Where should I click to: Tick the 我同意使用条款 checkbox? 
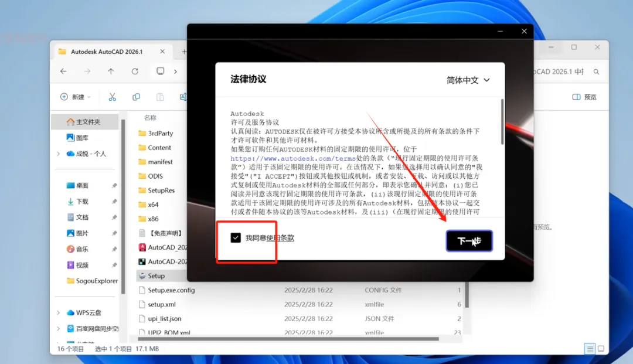(236, 238)
